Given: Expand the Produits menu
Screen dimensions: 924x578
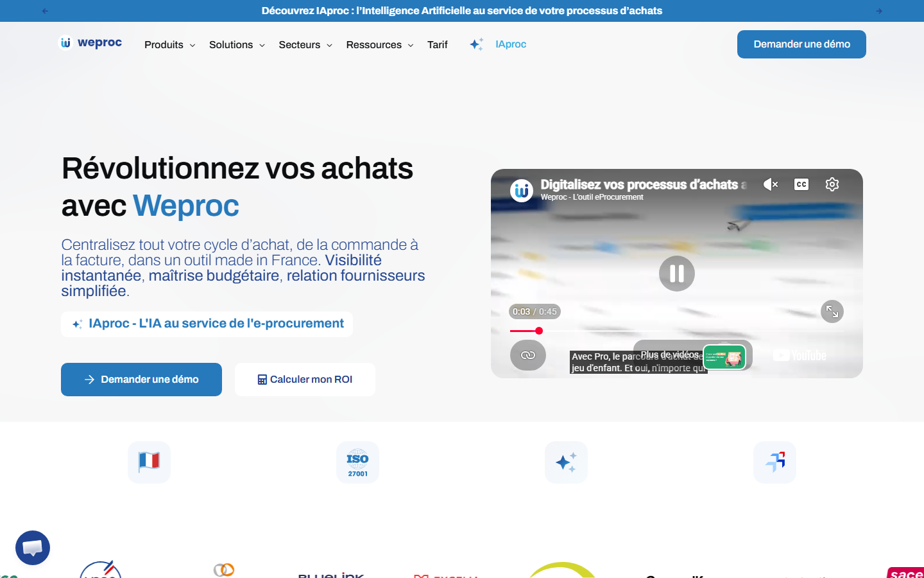Looking at the screenshot, I should [169, 44].
